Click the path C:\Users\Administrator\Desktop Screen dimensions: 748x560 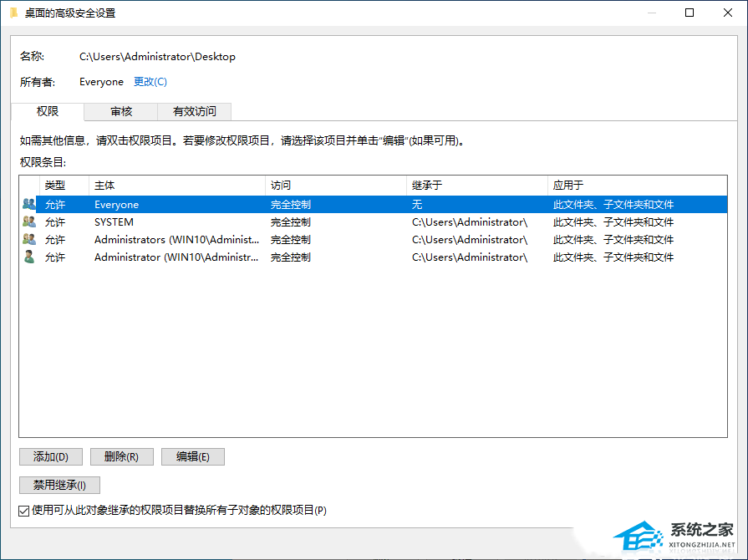click(x=157, y=57)
